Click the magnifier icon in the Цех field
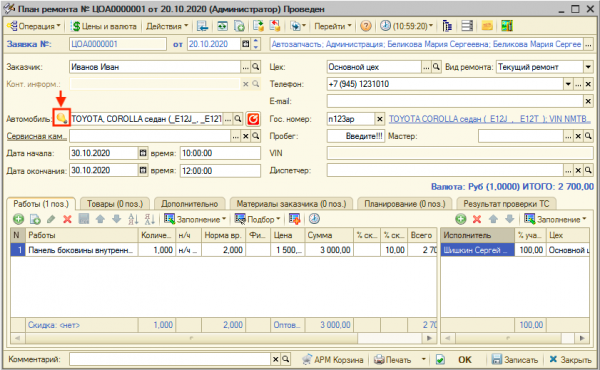Screen dimensions: 600x370 436,67
